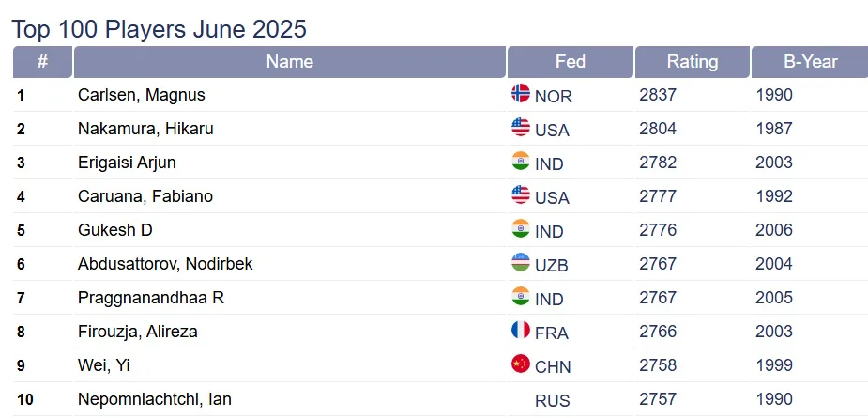Select Nepomniachtchi, Ian name entry

tap(155, 399)
